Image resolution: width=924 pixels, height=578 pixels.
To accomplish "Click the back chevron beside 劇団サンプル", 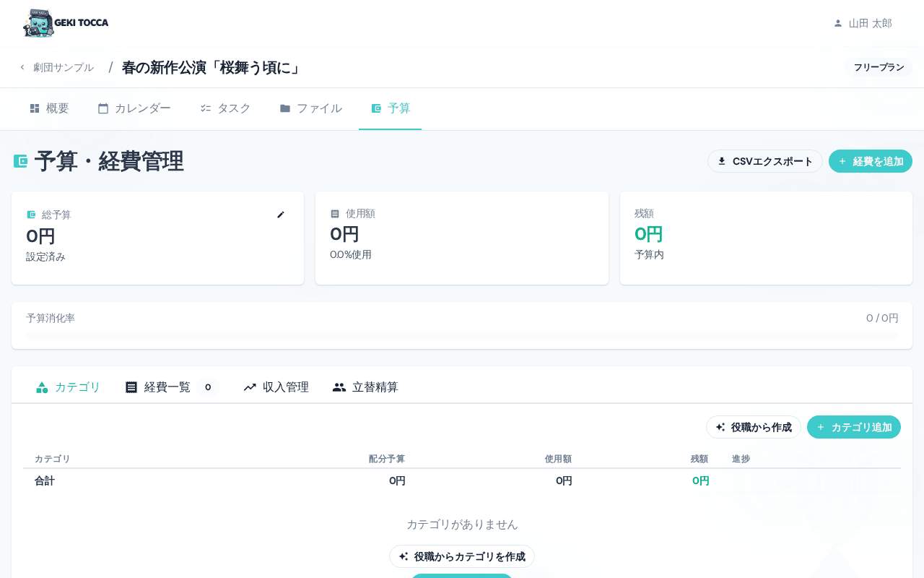I will [x=22, y=66].
